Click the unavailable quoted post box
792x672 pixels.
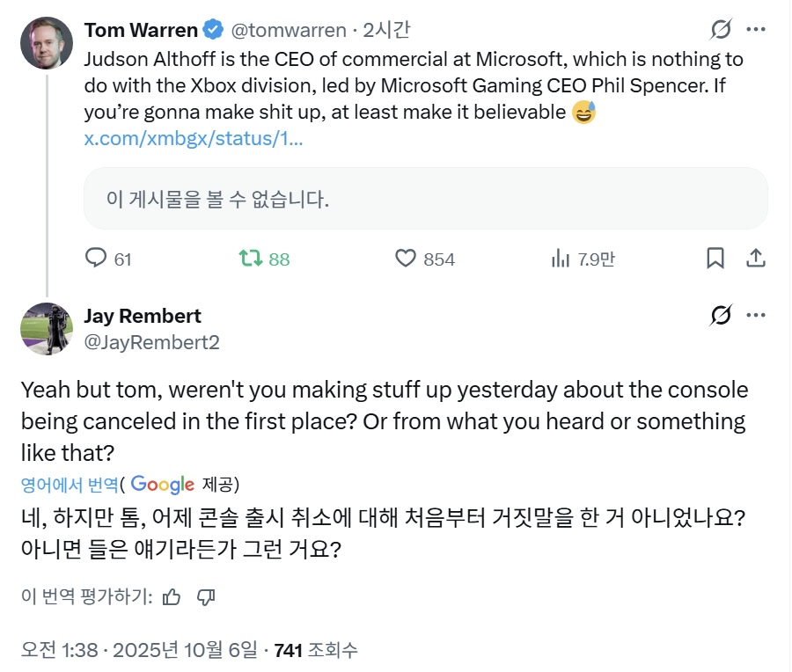coord(425,199)
